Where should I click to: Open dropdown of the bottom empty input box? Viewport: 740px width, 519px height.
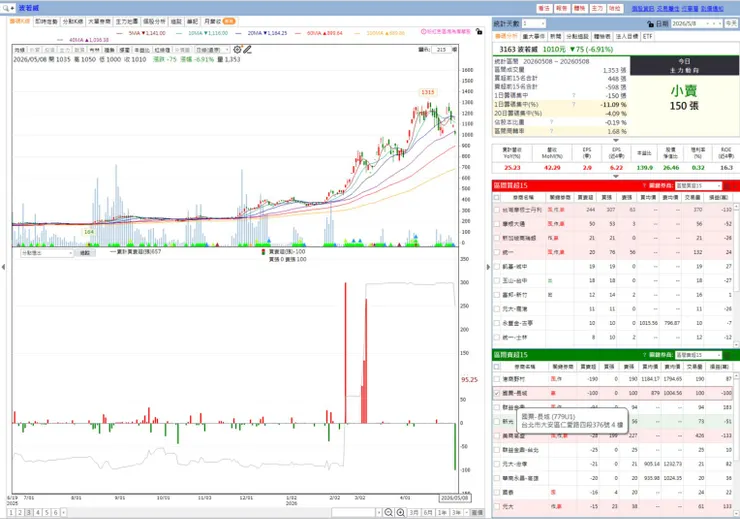pos(378,512)
